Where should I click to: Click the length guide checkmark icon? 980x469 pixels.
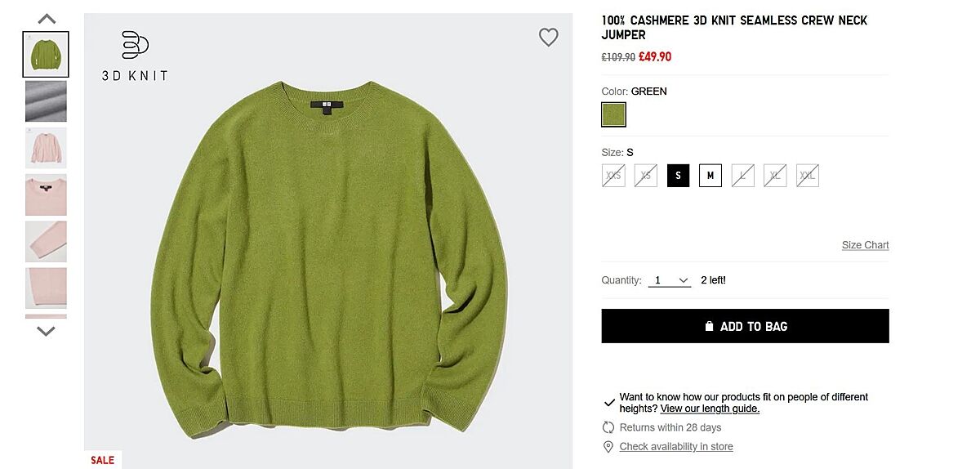[x=609, y=403]
